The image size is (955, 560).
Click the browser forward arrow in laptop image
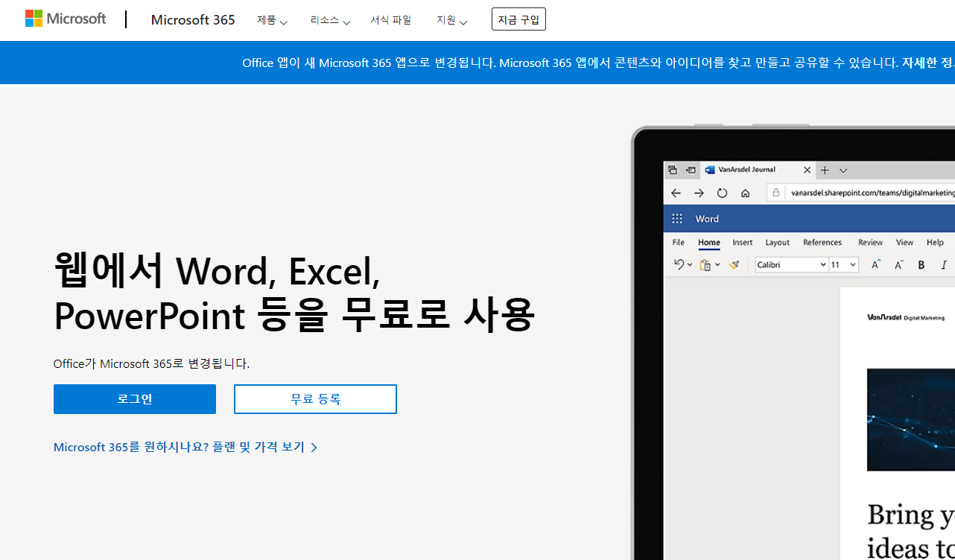[x=699, y=193]
